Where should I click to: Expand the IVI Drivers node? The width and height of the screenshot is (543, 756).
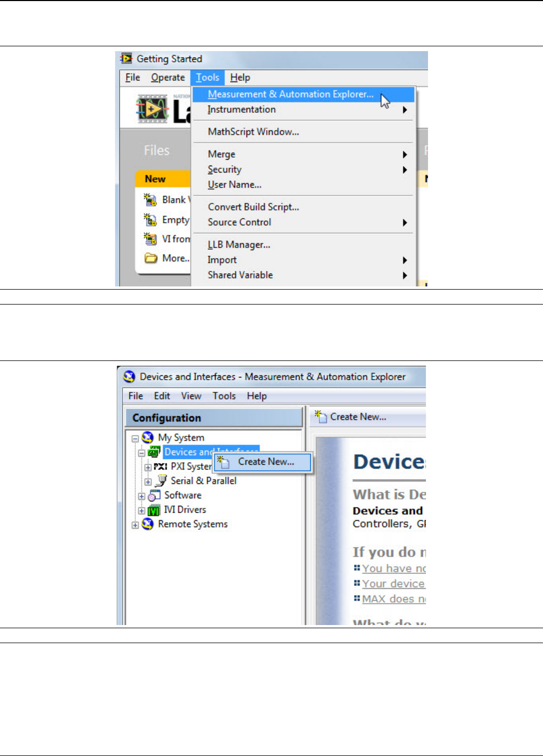coord(142,511)
